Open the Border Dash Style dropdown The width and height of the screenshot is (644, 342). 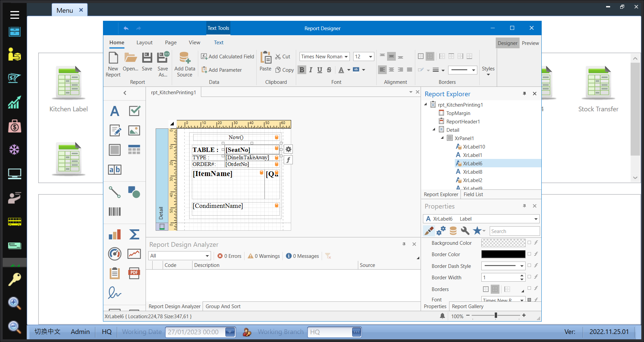(522, 266)
